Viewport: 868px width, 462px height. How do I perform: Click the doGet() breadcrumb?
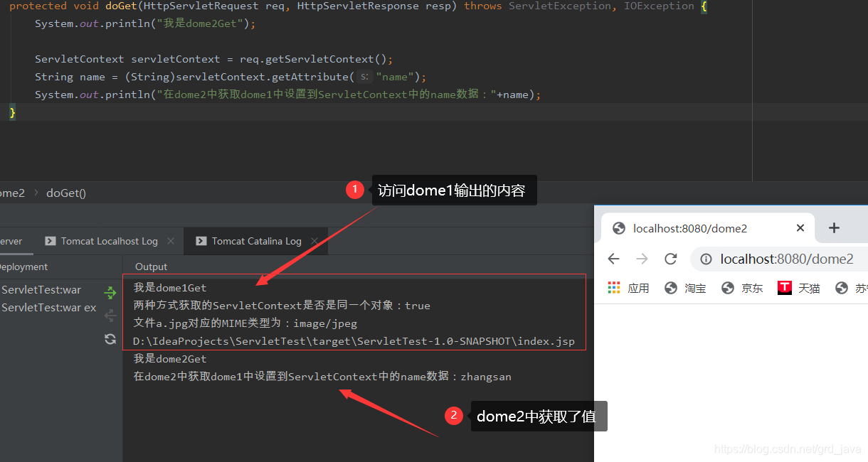tap(66, 193)
